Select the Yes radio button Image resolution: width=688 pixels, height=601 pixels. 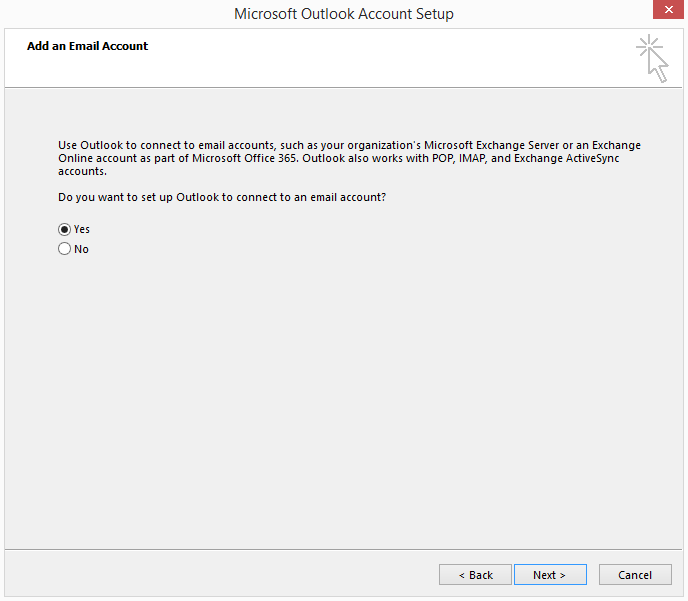click(x=65, y=229)
